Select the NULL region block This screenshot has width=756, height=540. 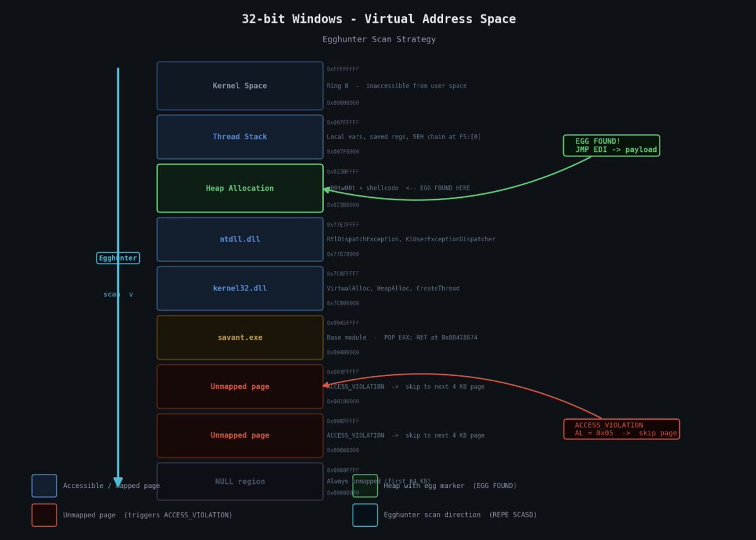coord(240,481)
